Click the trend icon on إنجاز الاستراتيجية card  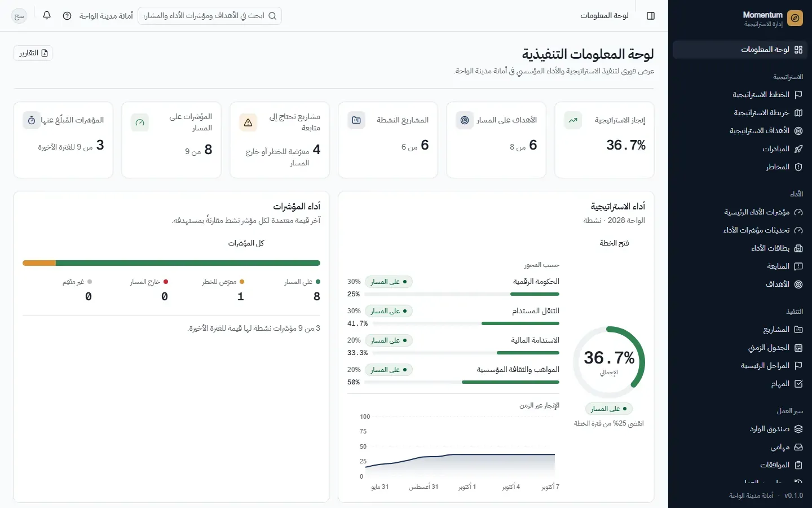click(x=573, y=120)
